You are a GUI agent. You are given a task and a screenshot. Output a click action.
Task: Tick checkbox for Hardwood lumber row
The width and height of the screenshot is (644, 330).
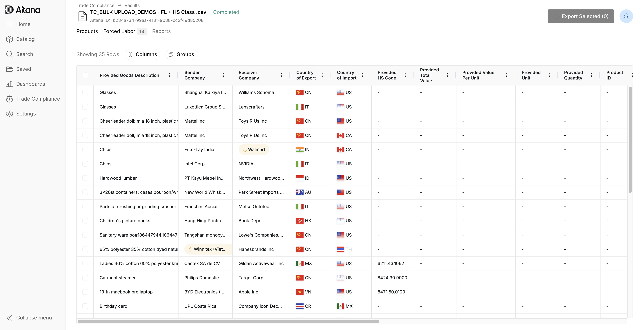click(85, 178)
